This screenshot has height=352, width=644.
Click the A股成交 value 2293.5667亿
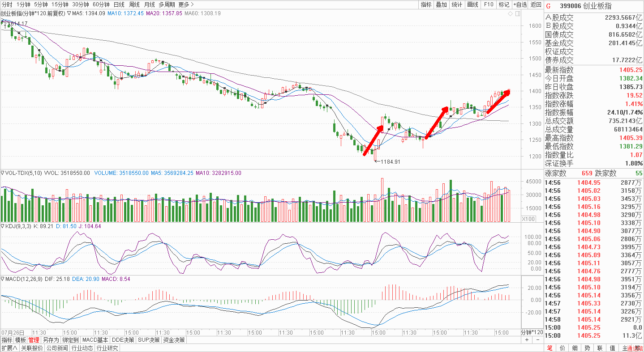(624, 17)
